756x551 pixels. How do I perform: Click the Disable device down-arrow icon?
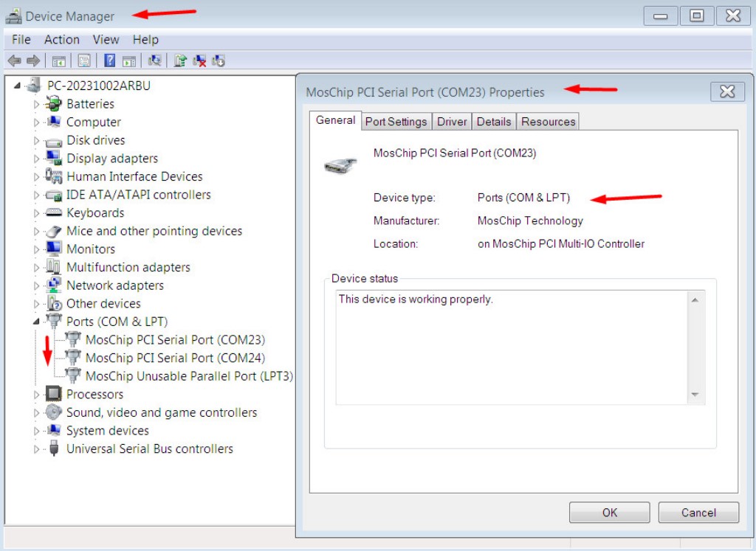219,60
